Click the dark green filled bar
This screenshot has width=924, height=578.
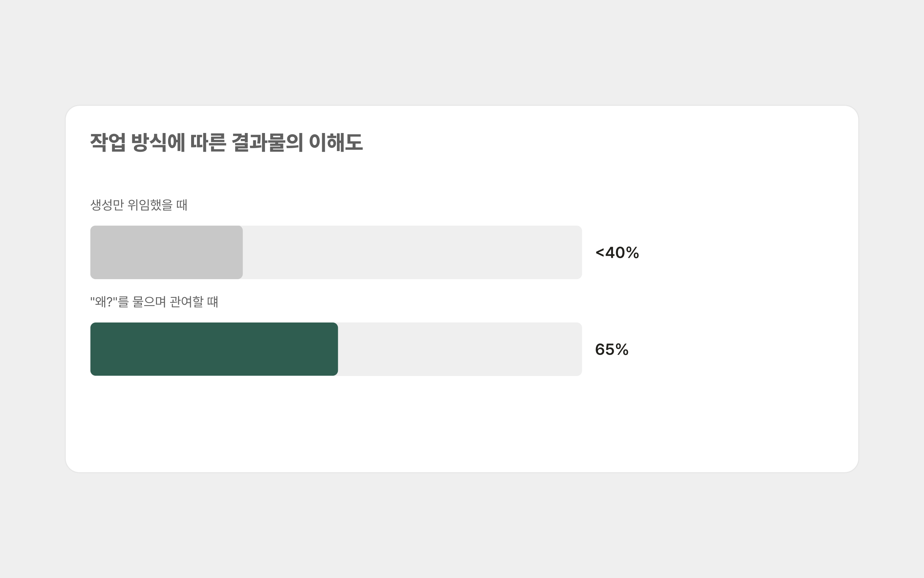(214, 349)
